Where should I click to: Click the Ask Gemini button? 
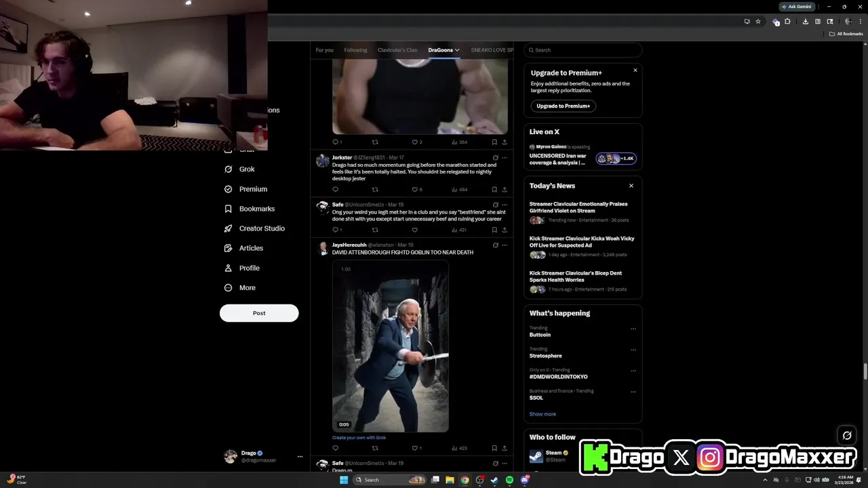(797, 7)
